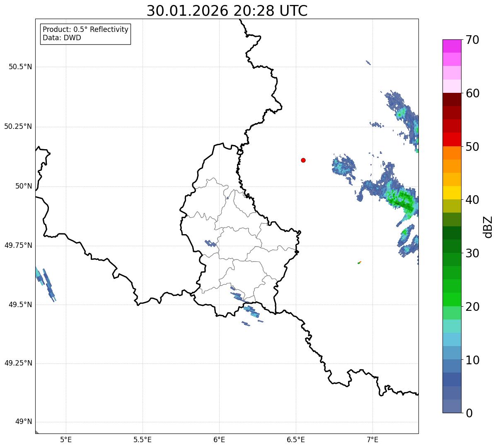Click the 'Data: DWD' text
498x448 pixels.
point(62,38)
